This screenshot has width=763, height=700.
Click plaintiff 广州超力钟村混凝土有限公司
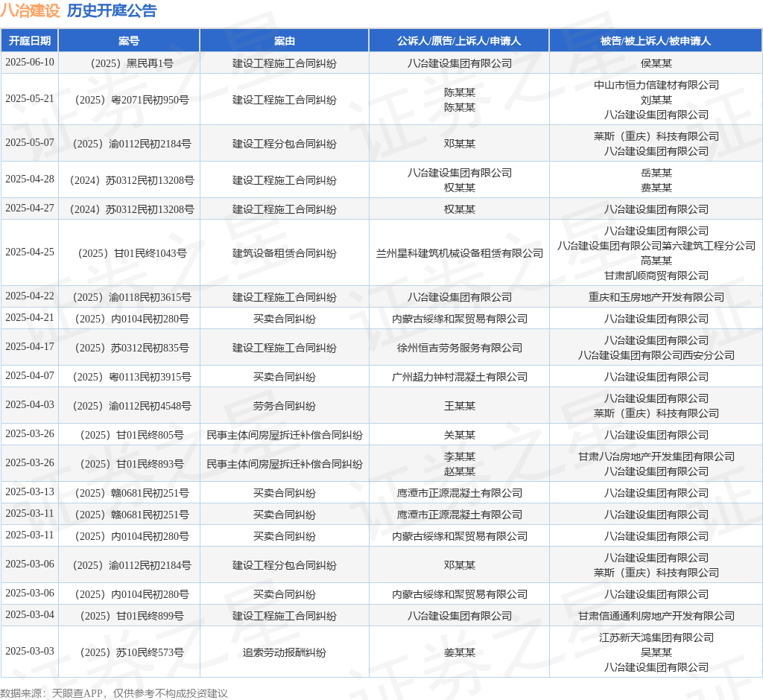[459, 377]
